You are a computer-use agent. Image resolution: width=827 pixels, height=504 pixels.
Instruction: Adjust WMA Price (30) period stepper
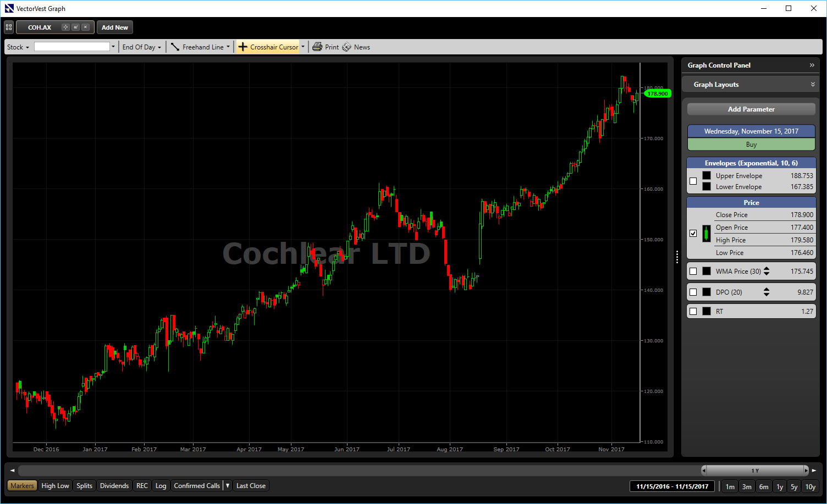tap(767, 272)
